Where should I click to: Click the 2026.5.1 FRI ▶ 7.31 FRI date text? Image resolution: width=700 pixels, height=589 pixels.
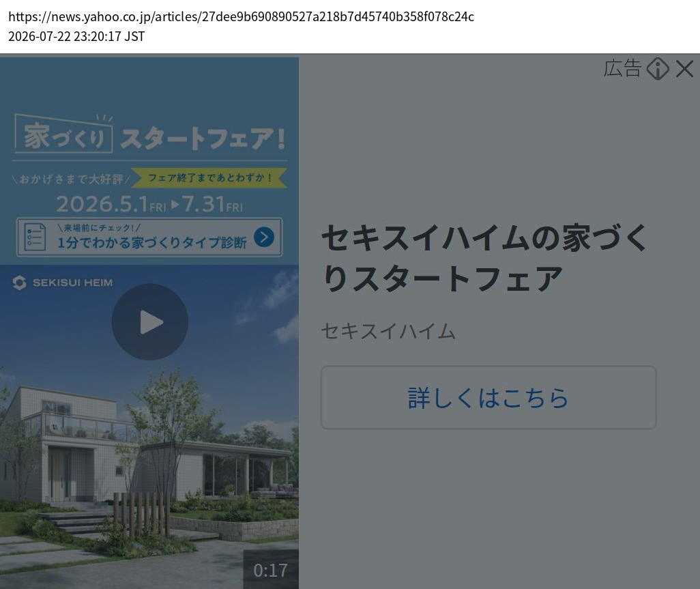click(149, 205)
